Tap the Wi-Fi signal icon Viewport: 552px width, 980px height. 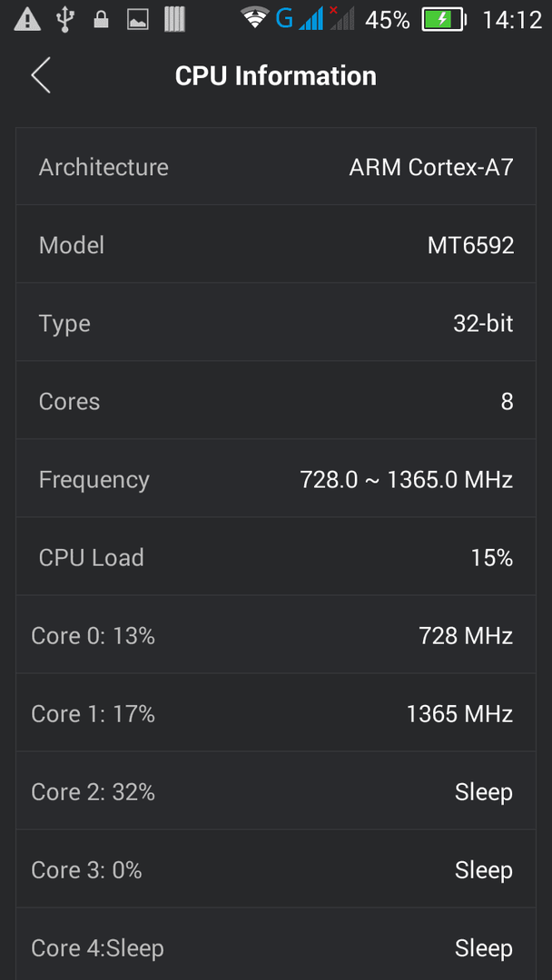pyautogui.click(x=255, y=18)
